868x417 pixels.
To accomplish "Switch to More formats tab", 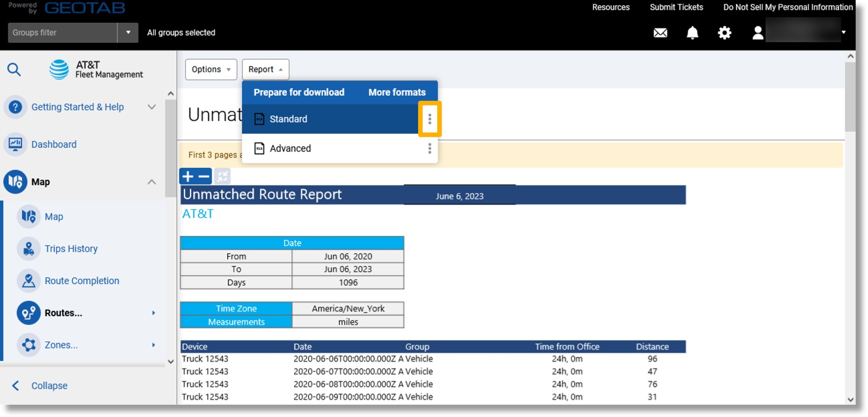I will click(x=397, y=92).
